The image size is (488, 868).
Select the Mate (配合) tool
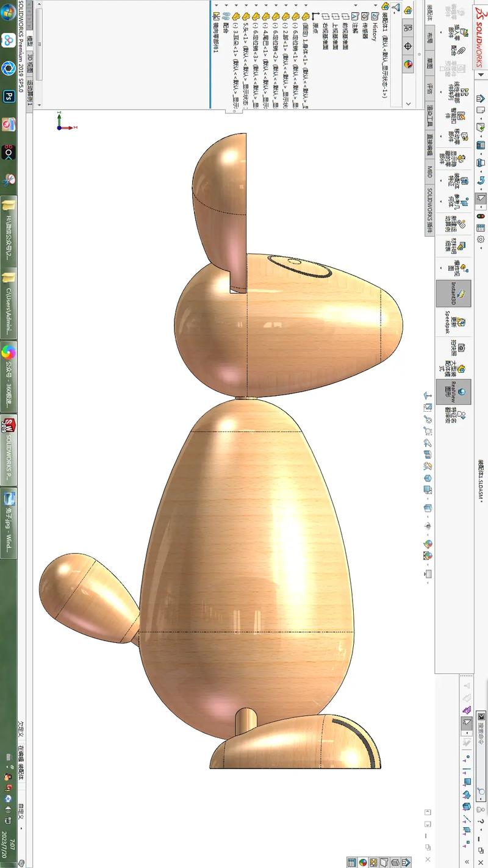click(461, 50)
